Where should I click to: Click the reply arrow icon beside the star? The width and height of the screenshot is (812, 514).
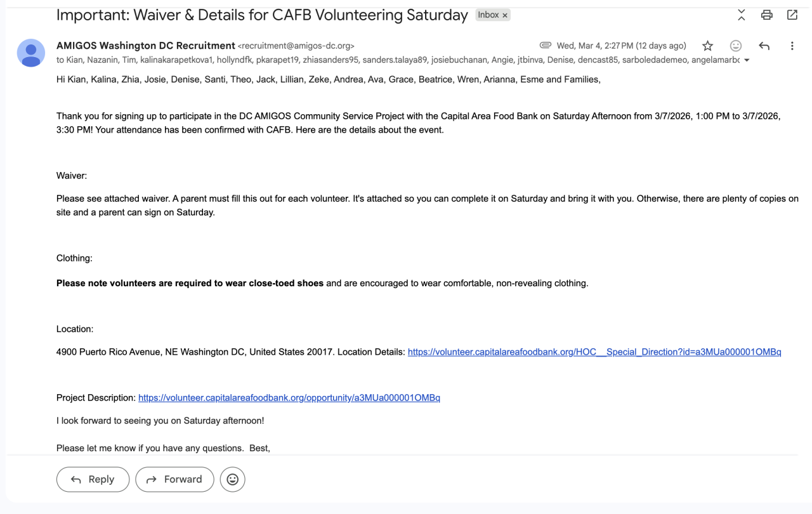pos(764,46)
